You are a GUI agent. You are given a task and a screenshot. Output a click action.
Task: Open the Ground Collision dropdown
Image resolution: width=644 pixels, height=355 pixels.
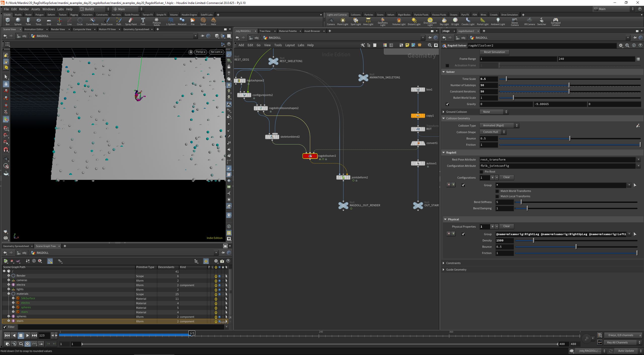coord(494,112)
